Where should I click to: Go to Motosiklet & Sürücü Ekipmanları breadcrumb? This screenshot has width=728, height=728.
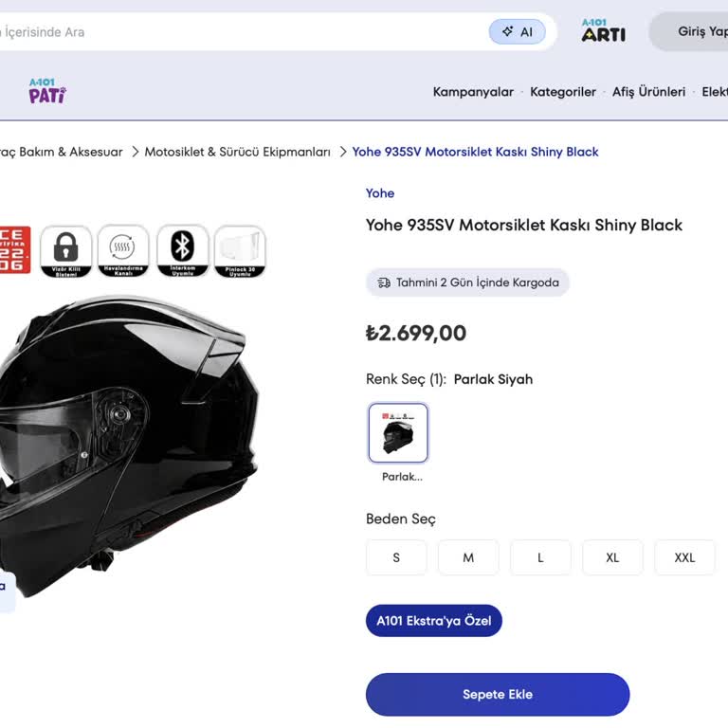[237, 152]
